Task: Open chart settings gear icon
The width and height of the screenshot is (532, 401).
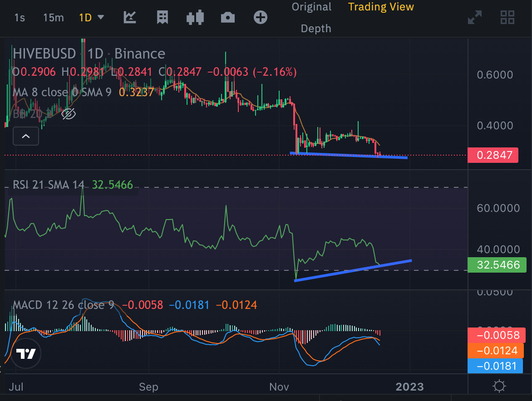Action: (x=499, y=386)
